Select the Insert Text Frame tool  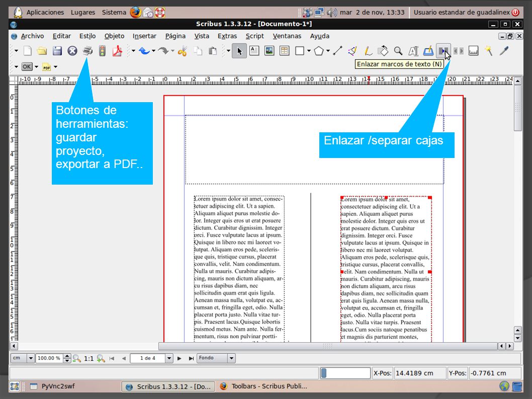tap(254, 51)
